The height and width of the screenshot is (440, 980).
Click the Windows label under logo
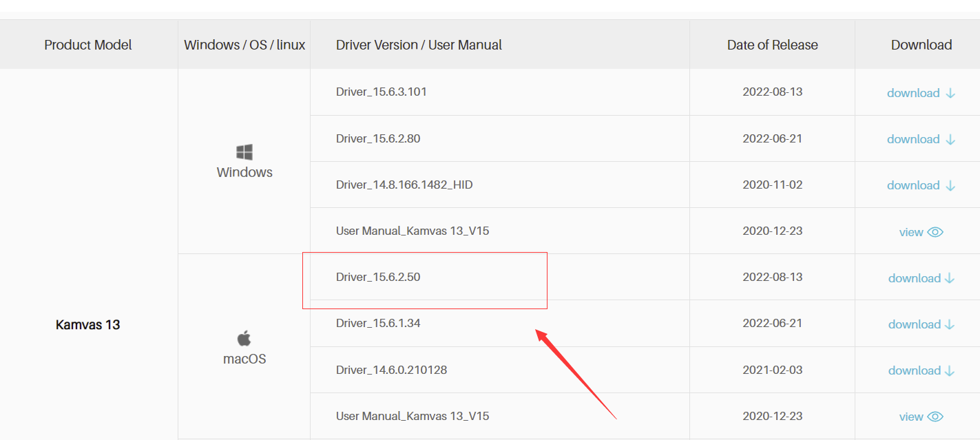tap(244, 172)
